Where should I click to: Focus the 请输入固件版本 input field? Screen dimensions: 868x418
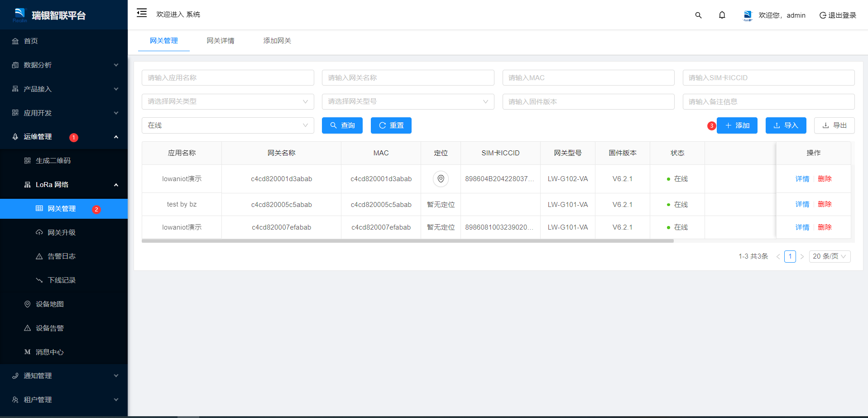click(588, 101)
